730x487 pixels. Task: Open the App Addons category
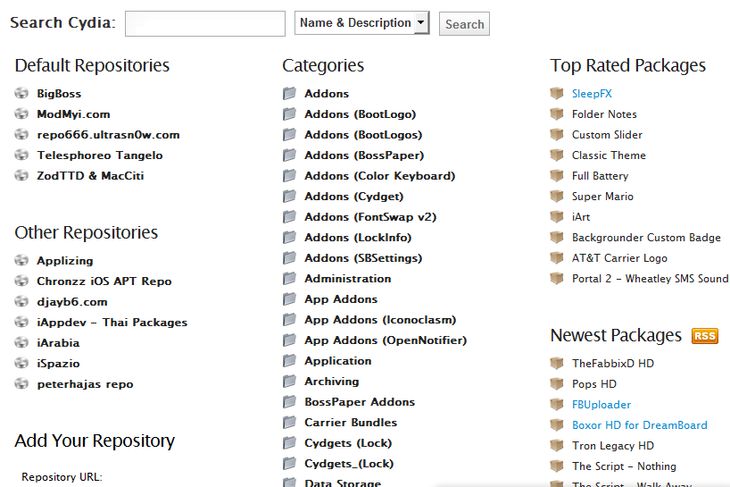pos(341,299)
